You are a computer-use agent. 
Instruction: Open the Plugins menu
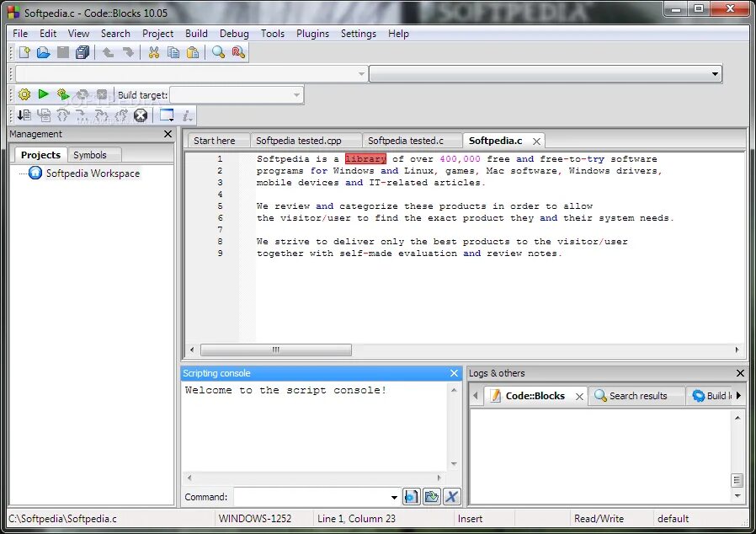(x=312, y=34)
